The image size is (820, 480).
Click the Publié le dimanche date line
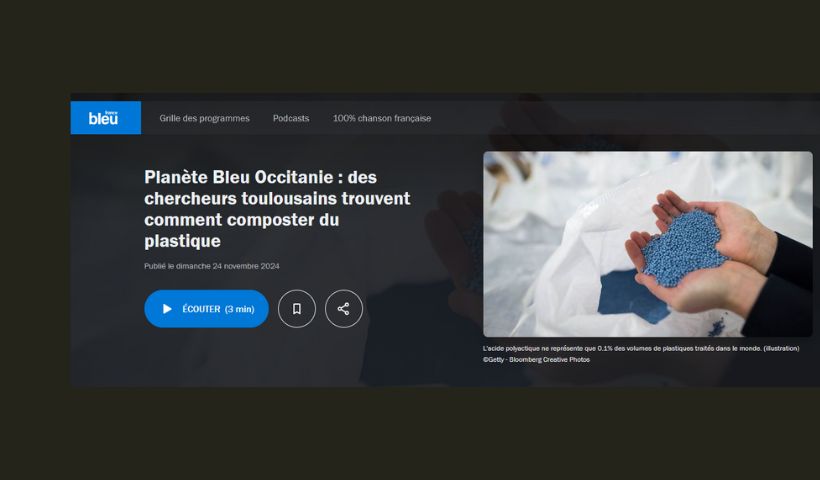click(x=212, y=266)
